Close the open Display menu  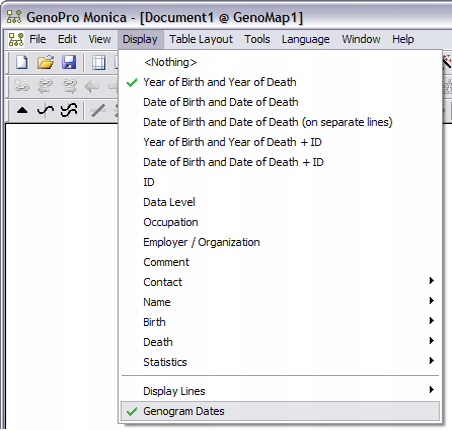click(140, 39)
